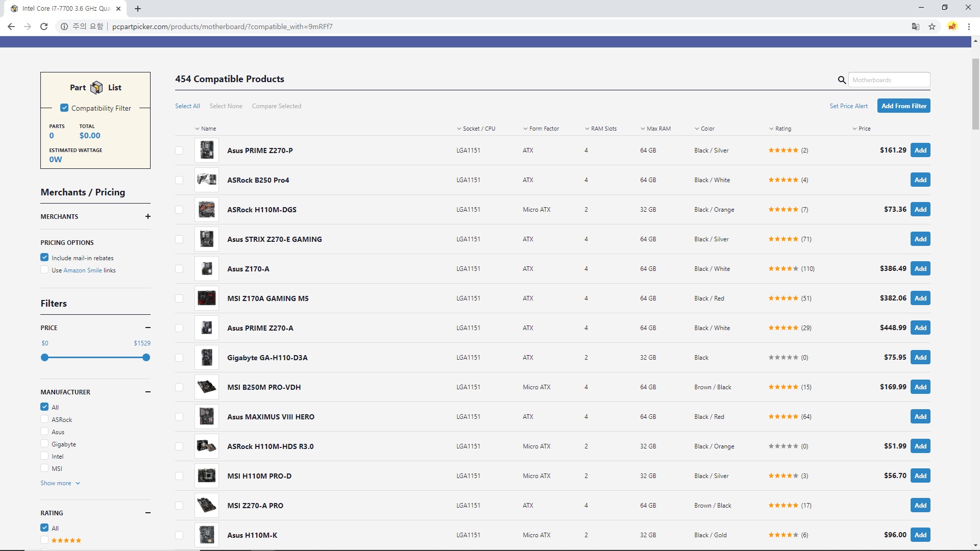The width and height of the screenshot is (980, 551).
Task: Open the Asus PRIME Z270-P thumbnail
Action: [x=207, y=151]
